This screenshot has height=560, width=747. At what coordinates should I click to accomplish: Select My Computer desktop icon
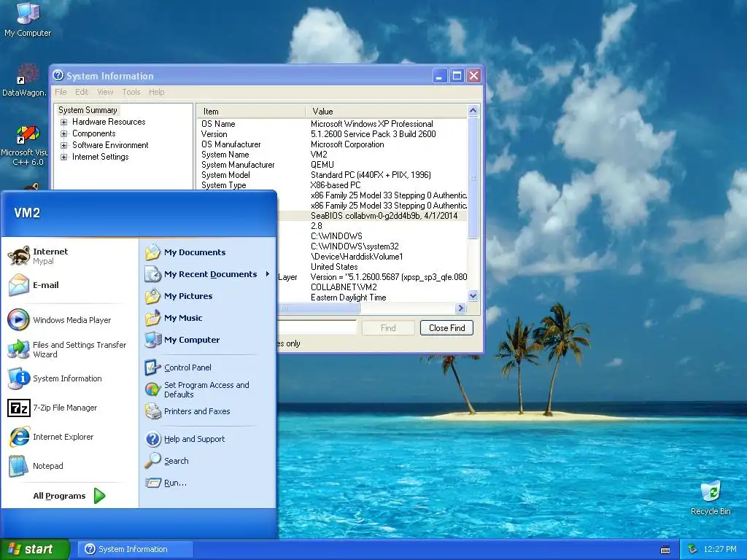(x=28, y=20)
